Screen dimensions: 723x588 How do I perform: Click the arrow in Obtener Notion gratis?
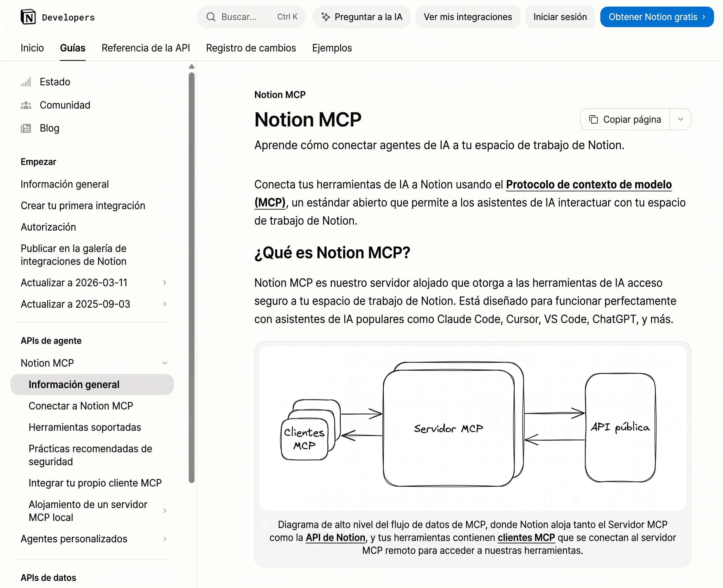(704, 17)
